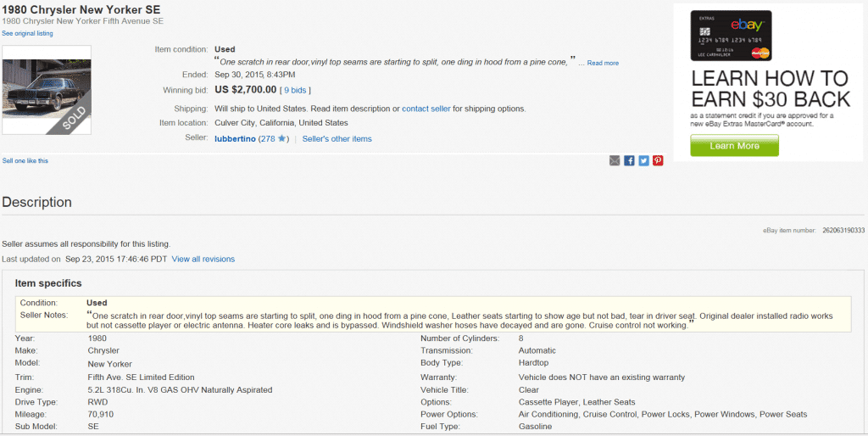
Task: Share this listing on Facebook
Action: [x=629, y=160]
